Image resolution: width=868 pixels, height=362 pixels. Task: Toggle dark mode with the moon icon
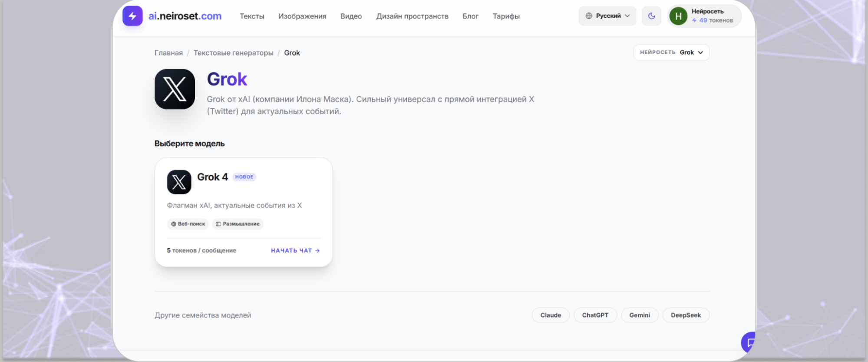click(x=651, y=16)
